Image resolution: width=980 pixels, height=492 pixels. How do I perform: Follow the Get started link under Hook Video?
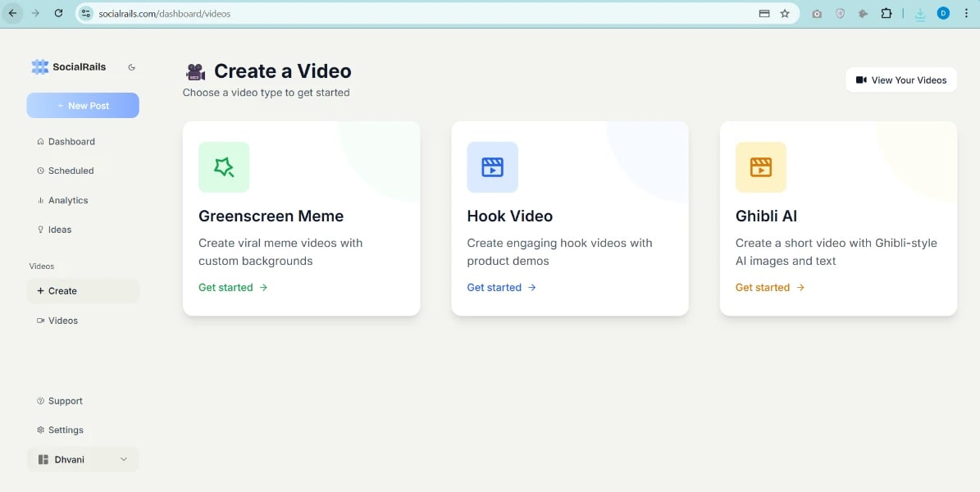point(495,287)
